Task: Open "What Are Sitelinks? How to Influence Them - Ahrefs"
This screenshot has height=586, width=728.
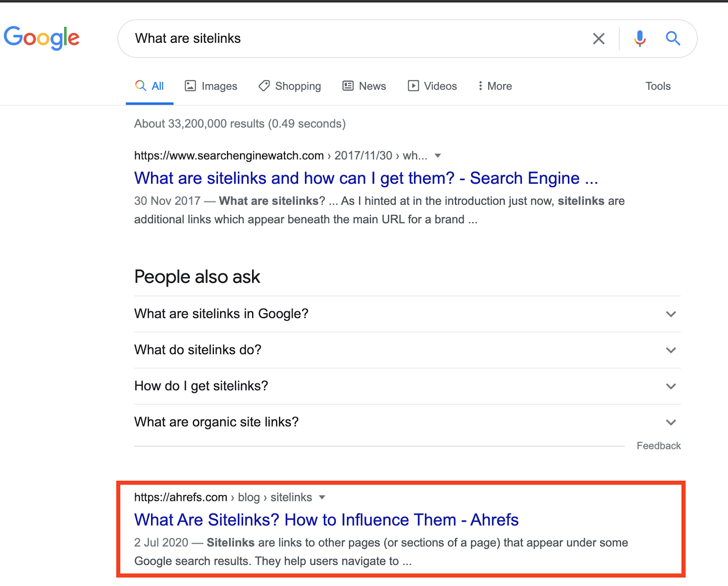Action: pyautogui.click(x=326, y=520)
